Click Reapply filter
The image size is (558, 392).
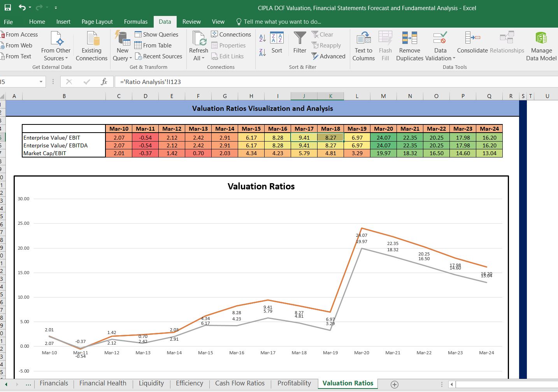(x=326, y=45)
